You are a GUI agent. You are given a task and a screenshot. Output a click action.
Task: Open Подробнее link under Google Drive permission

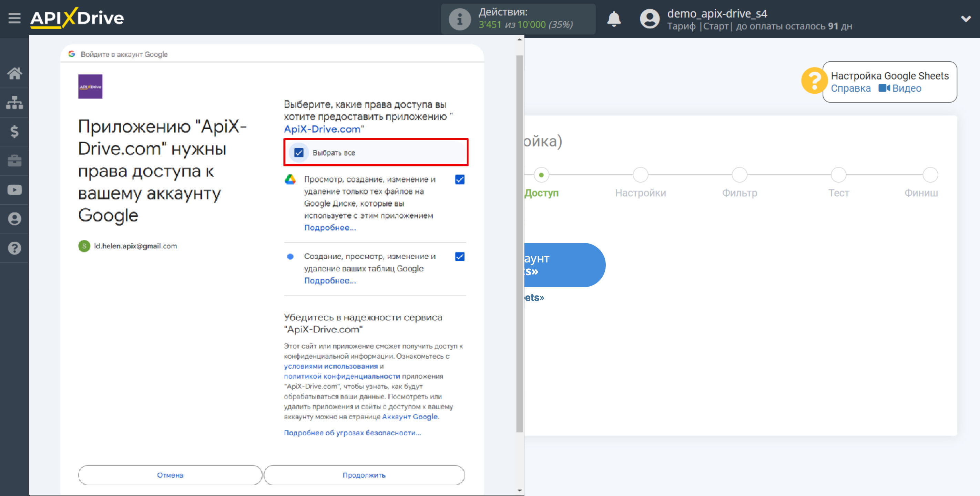click(330, 227)
